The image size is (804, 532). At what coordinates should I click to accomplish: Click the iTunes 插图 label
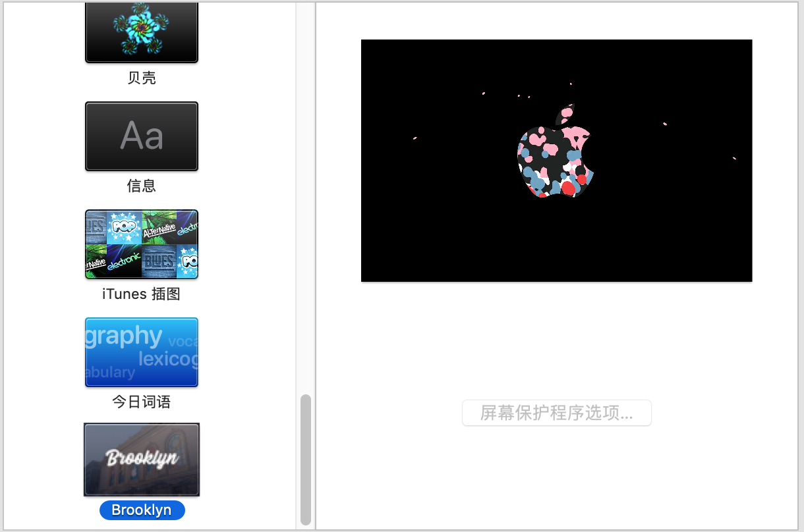[142, 294]
